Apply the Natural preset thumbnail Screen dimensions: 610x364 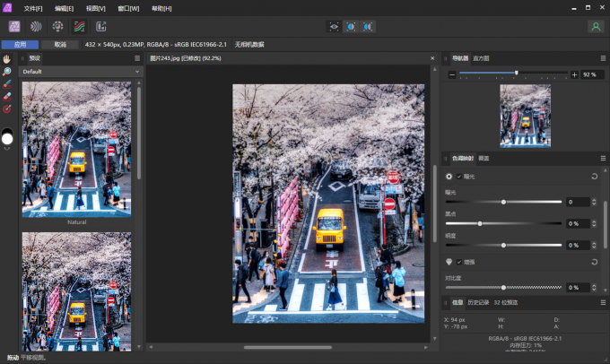point(76,150)
